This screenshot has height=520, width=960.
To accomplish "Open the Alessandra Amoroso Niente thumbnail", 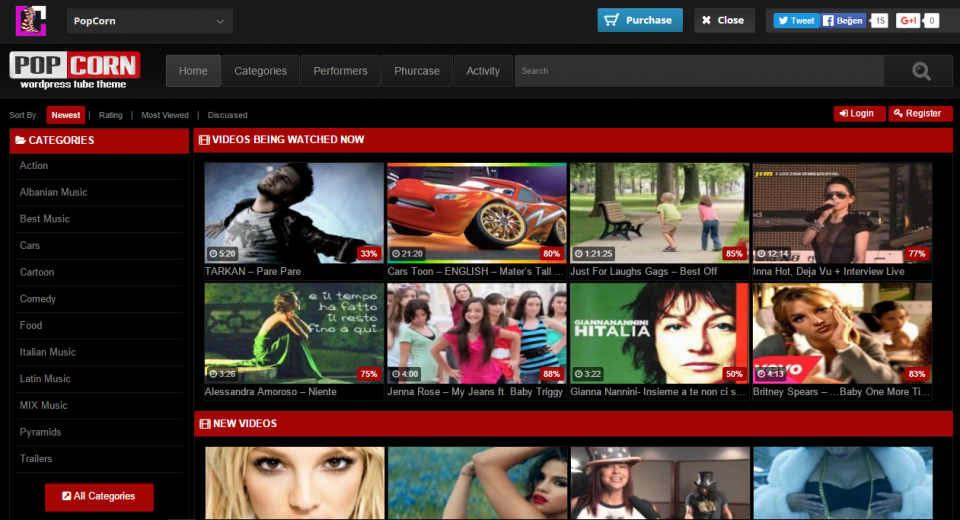I will pyautogui.click(x=294, y=333).
